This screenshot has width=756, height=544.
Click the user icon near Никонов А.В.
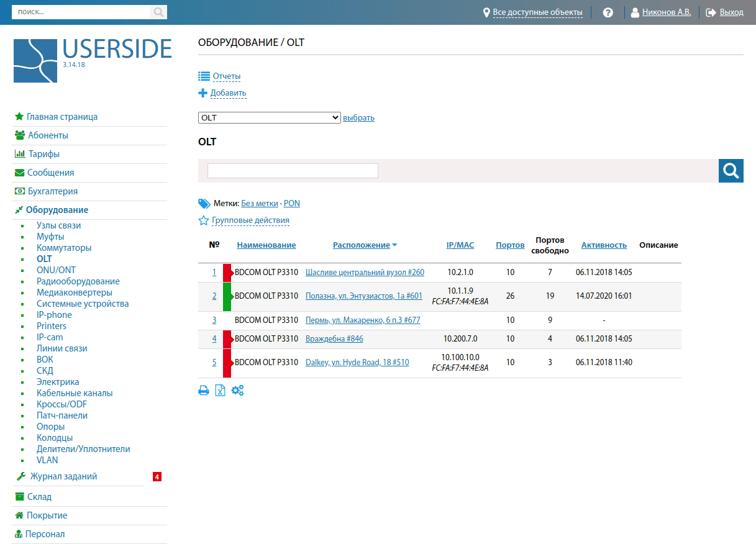(632, 11)
